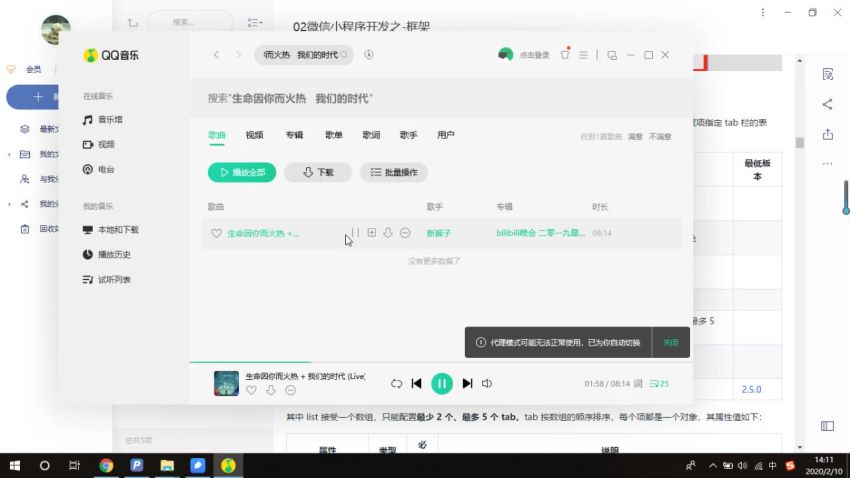
Task: Click the 播放全部 button
Action: [x=242, y=172]
